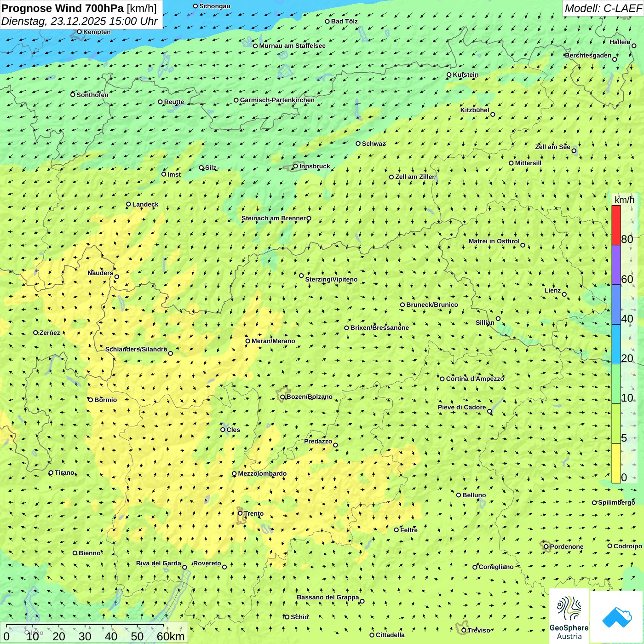Select the Garmisch-Partenkirchen marker
This screenshot has width=644, height=644.
(x=236, y=100)
